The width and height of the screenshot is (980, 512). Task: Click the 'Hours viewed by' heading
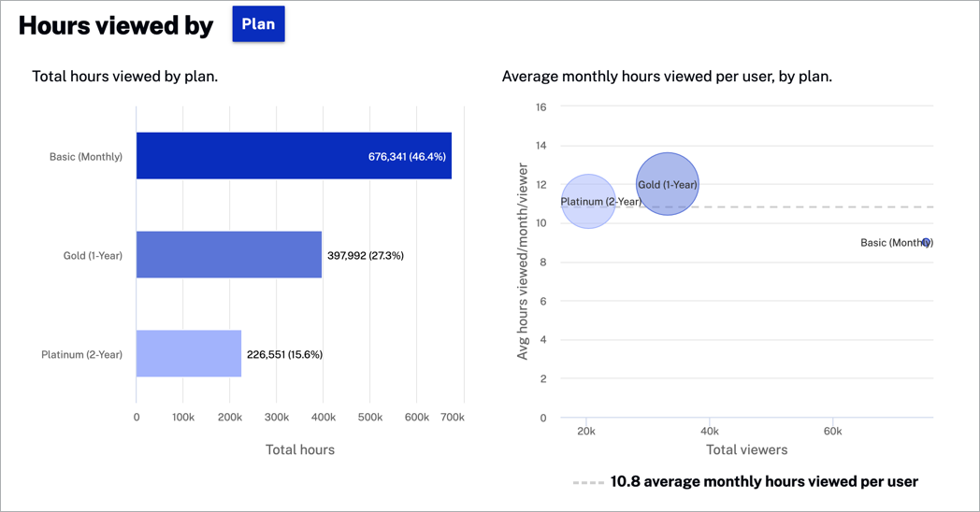click(116, 25)
